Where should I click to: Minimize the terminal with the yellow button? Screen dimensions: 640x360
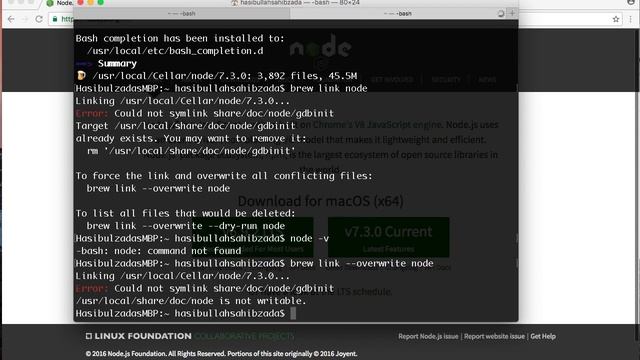91,2
